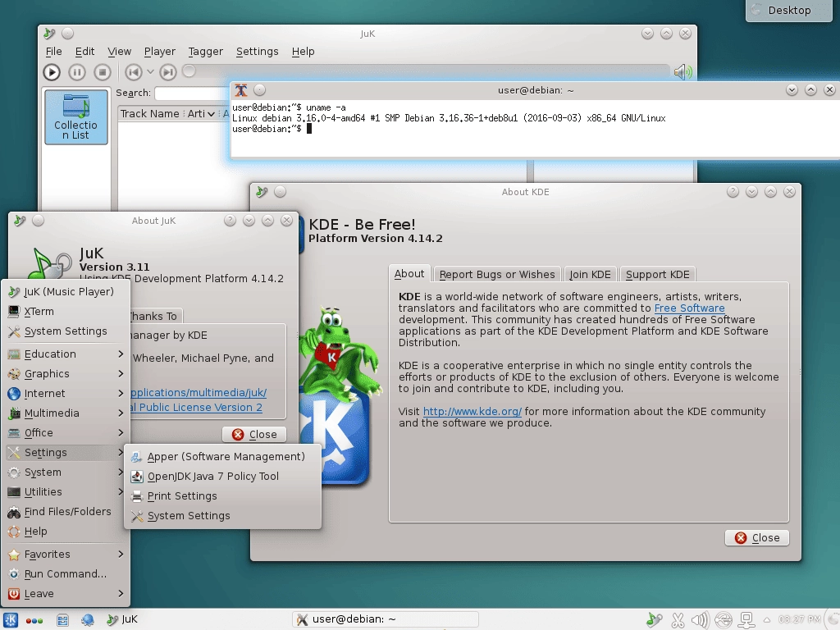This screenshot has width=840, height=630.
Task: Open Klipper scissors tray icon
Action: [x=677, y=620]
